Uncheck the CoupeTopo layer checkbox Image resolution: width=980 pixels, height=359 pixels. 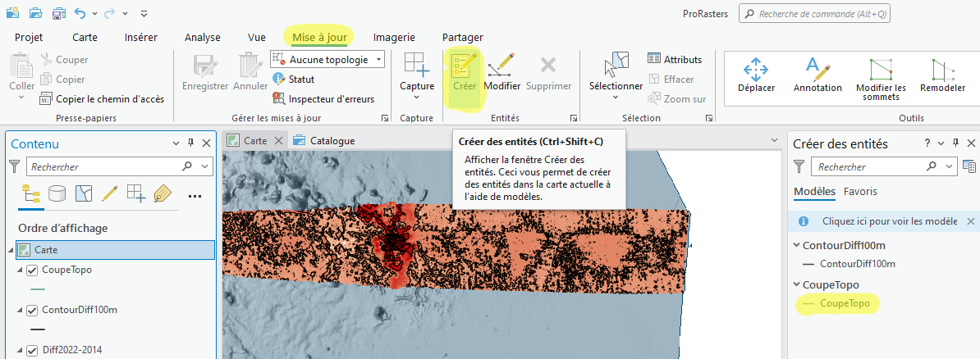(33, 270)
